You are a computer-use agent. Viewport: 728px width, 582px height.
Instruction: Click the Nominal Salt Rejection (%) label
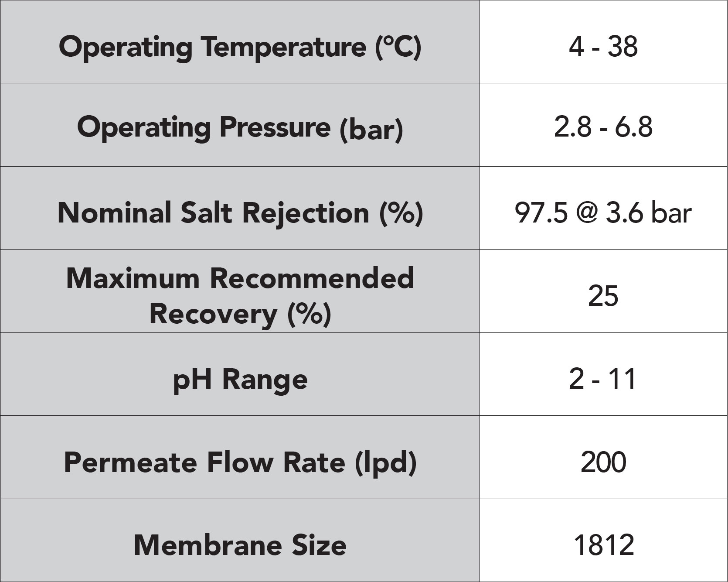(240, 213)
